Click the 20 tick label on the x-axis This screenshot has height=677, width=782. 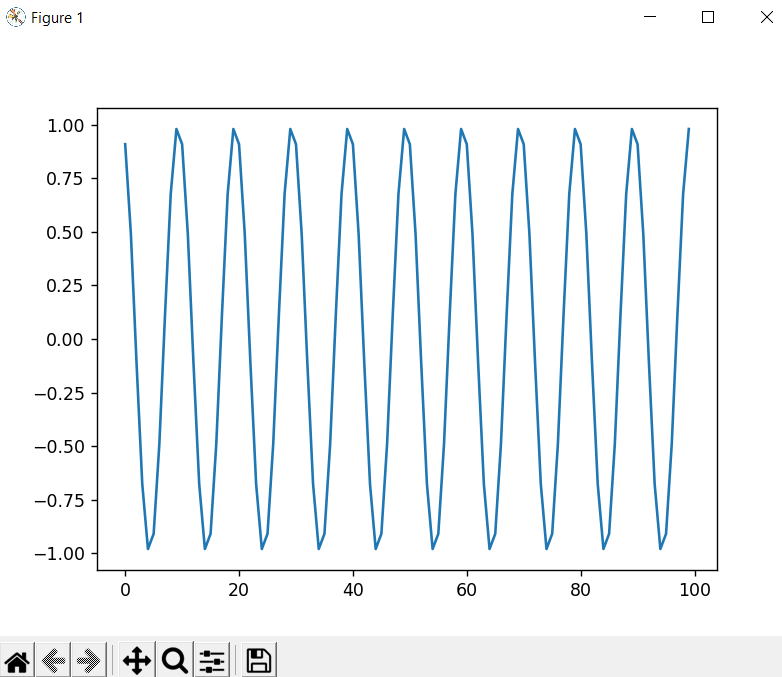click(239, 590)
